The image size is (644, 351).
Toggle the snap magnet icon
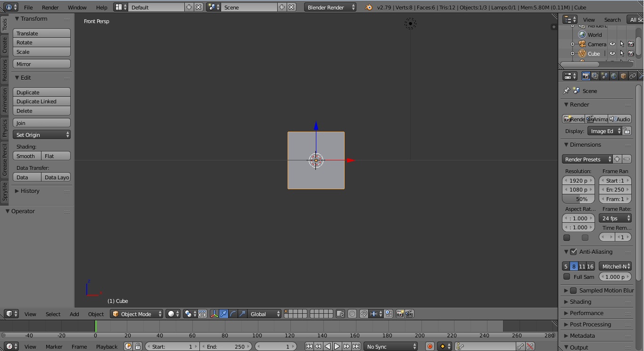click(x=363, y=314)
